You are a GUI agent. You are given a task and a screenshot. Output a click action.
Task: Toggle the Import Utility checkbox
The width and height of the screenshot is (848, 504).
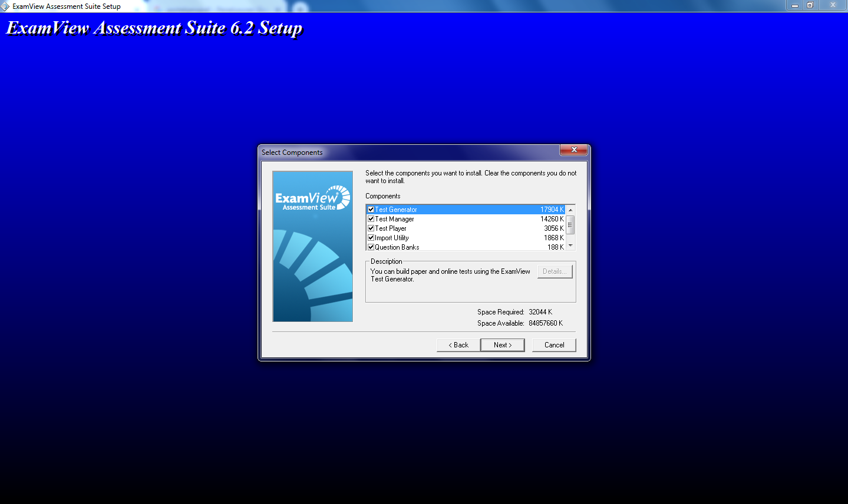(x=371, y=238)
